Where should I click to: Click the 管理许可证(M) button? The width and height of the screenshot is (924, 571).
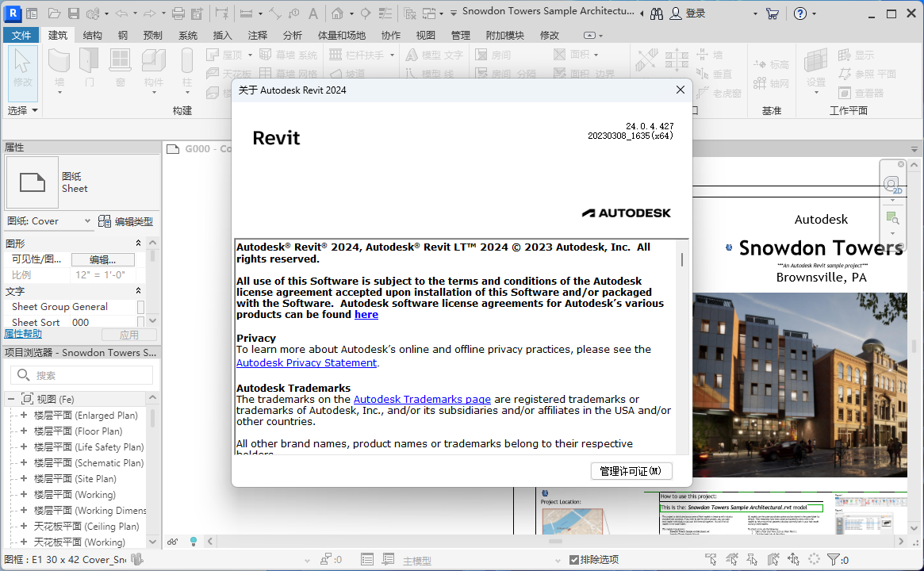click(631, 471)
